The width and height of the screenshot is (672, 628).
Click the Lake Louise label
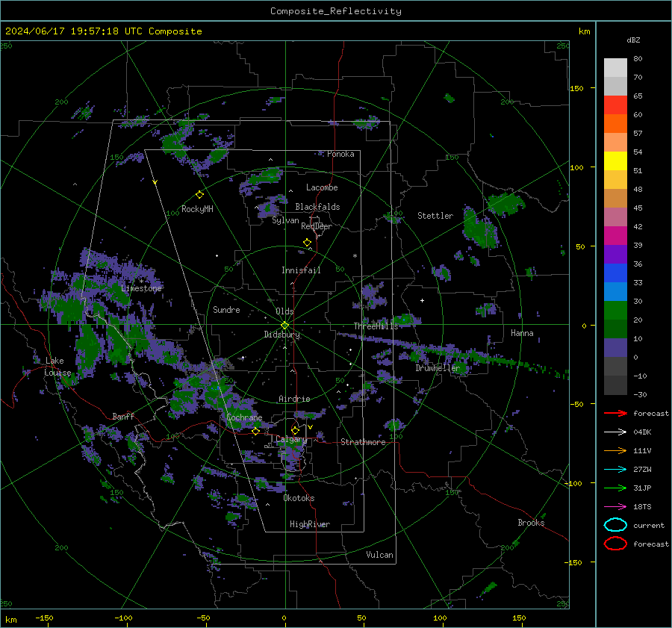[57, 367]
